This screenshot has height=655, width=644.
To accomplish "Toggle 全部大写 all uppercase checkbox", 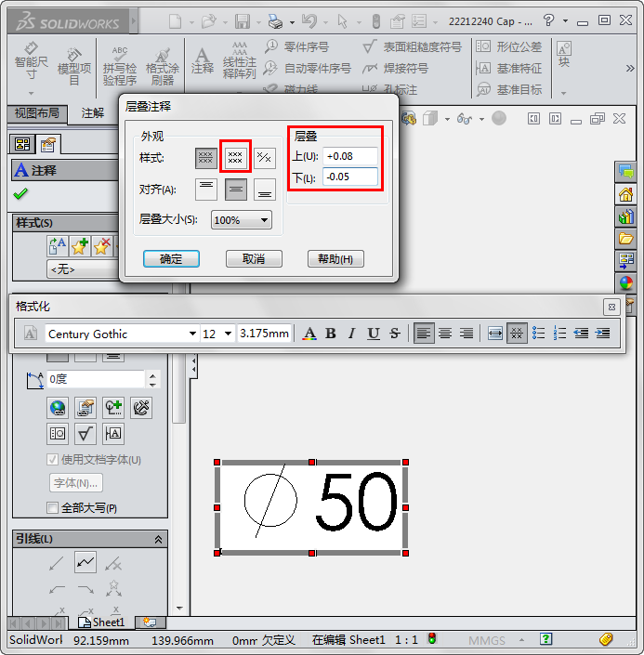I will tap(52, 508).
